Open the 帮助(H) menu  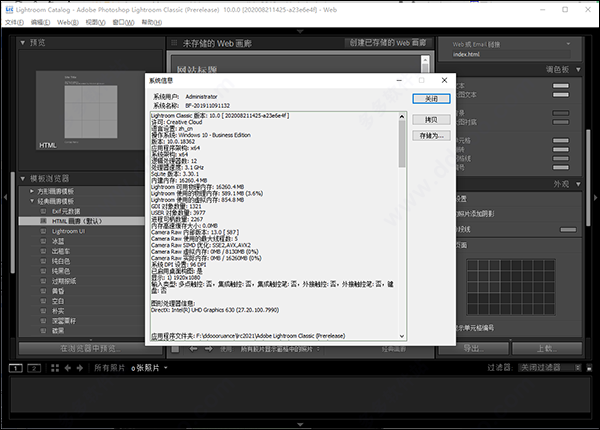pyautogui.click(x=152, y=22)
